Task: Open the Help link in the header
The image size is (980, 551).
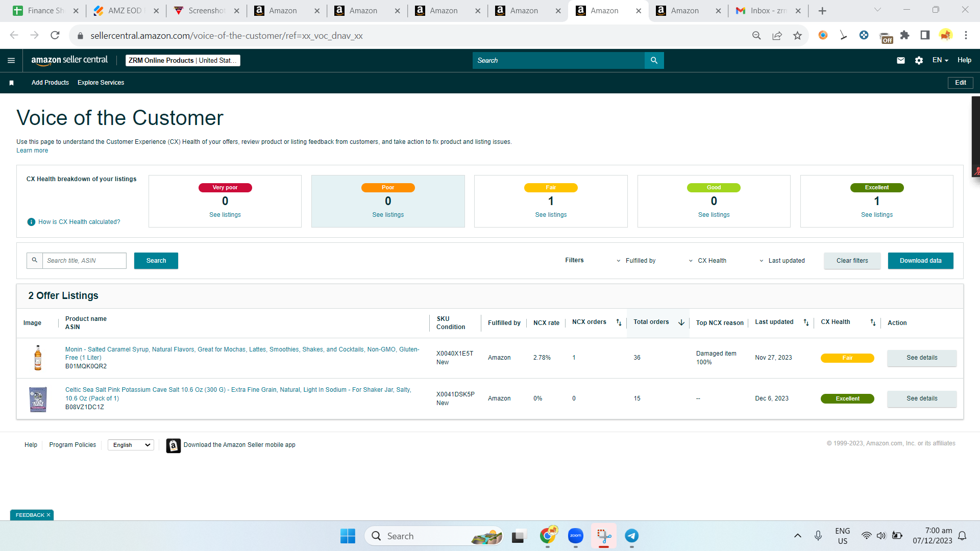Action: tap(964, 60)
